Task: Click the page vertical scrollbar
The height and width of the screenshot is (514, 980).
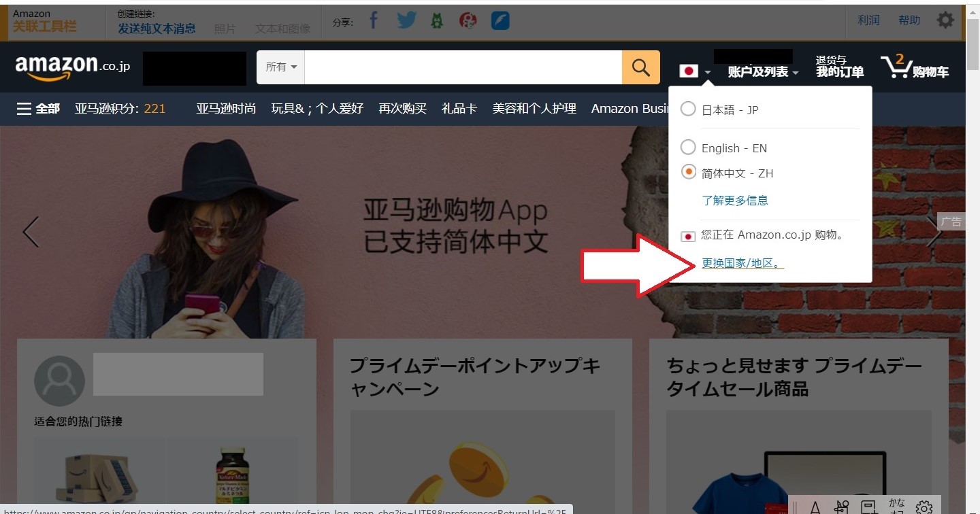Action: click(973, 272)
